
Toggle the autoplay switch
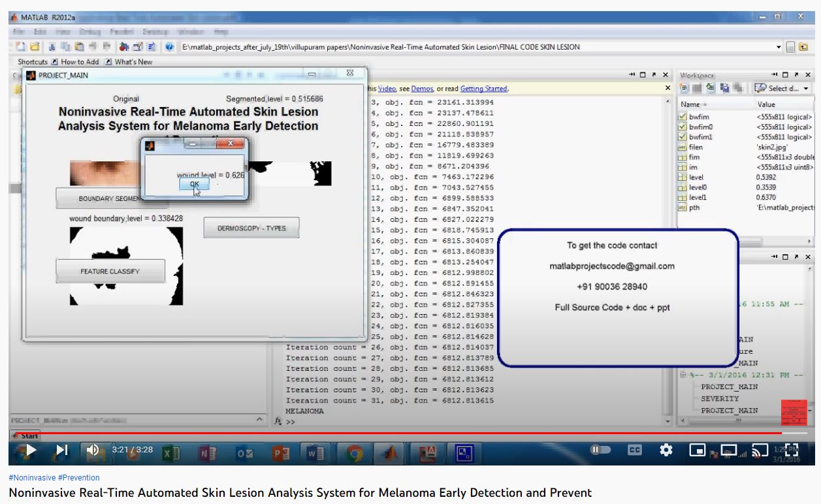[x=600, y=450]
